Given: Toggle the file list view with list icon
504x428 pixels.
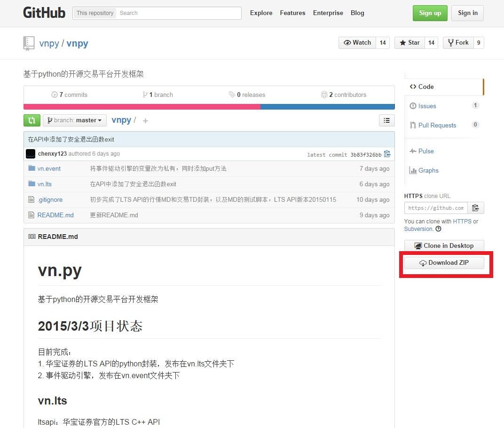Looking at the screenshot, I should 386,120.
